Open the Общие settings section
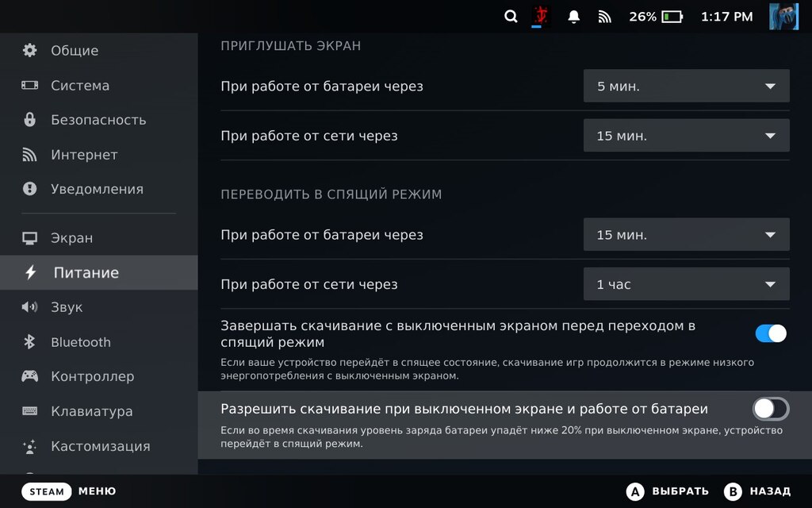Viewport: 812px width, 508px height. pos(75,51)
